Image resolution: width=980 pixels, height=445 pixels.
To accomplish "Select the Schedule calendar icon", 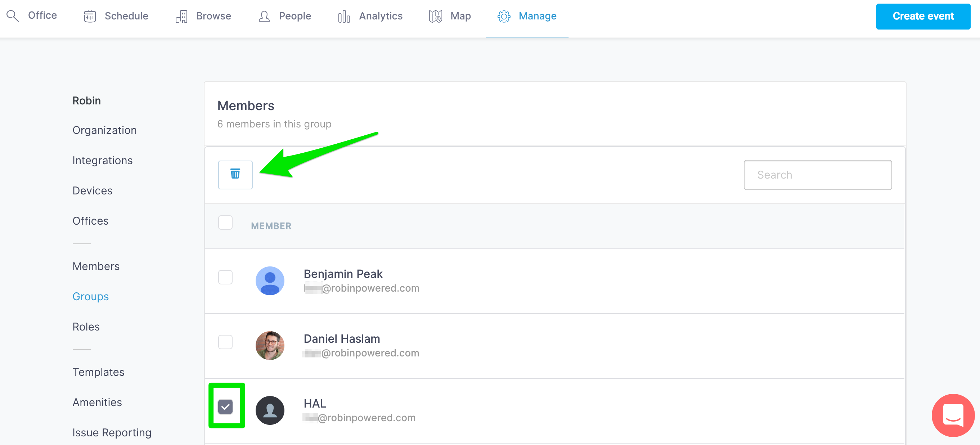I will coord(90,16).
